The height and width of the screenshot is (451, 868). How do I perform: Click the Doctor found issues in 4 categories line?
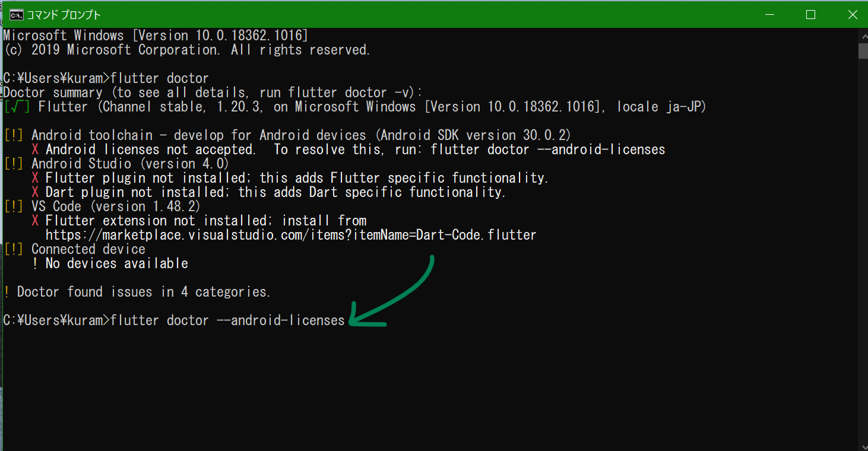(x=137, y=291)
